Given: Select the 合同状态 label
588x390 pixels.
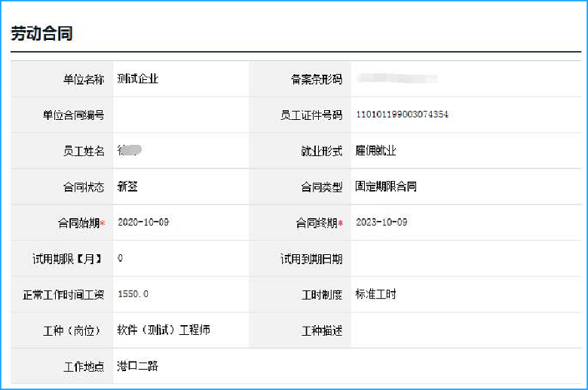Looking at the screenshot, I should (x=84, y=187).
